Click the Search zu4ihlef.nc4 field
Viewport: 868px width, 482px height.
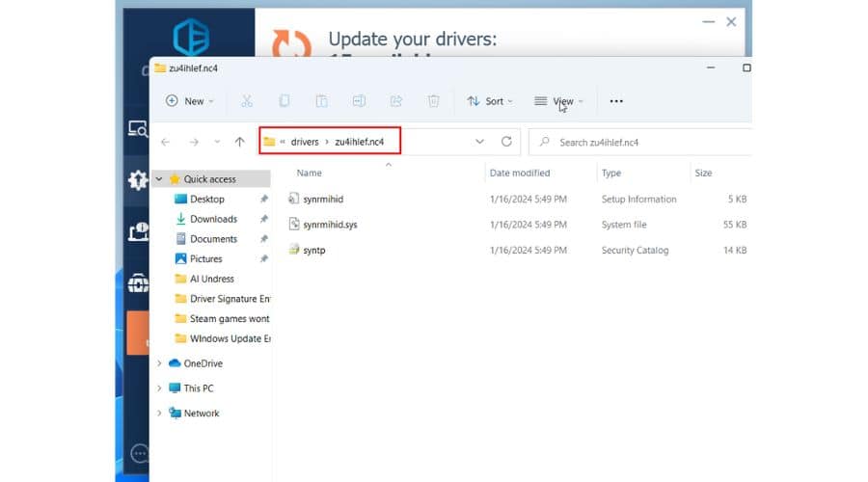point(640,143)
